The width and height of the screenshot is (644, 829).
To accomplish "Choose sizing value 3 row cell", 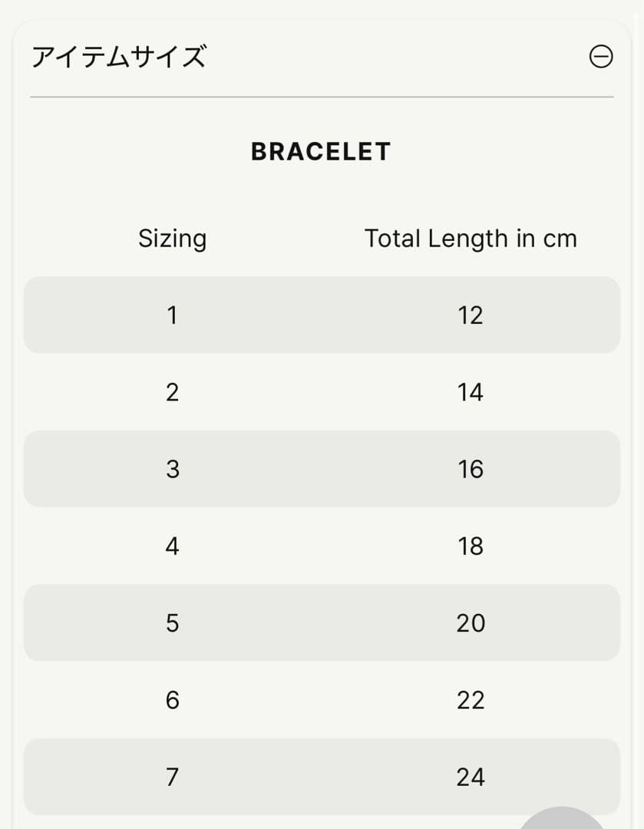I will point(172,469).
